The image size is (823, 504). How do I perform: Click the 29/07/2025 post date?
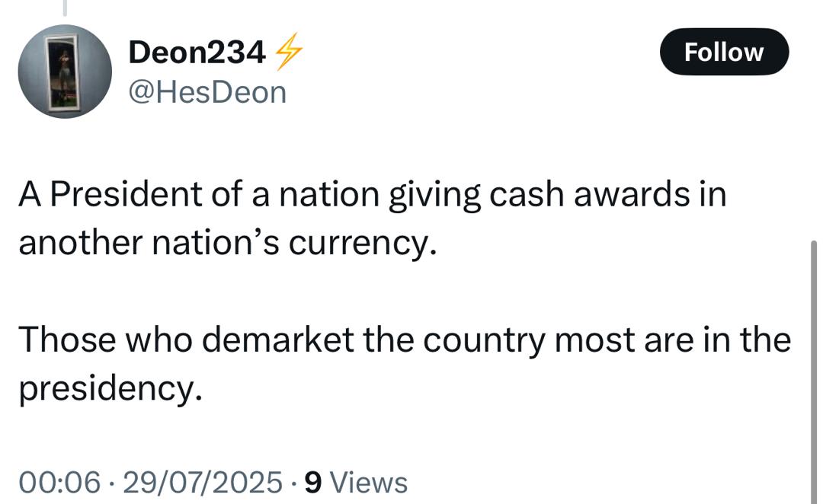click(201, 482)
